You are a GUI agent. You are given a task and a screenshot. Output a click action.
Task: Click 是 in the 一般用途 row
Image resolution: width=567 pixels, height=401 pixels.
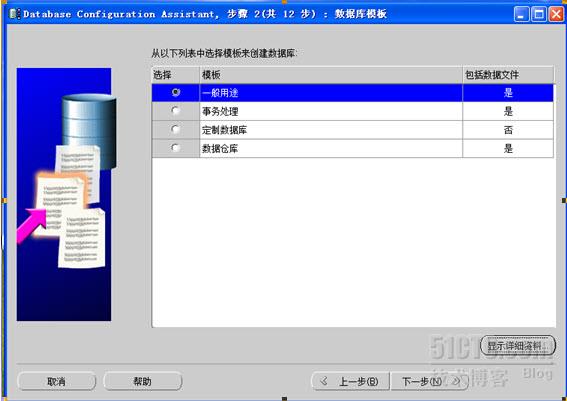pos(508,93)
